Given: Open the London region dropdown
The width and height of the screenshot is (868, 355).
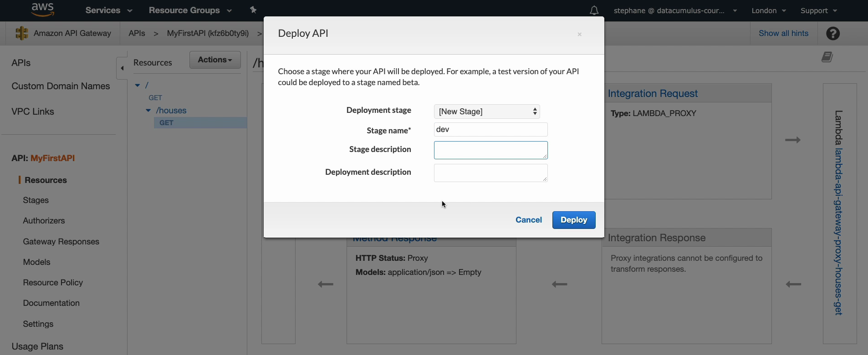Looking at the screenshot, I should (x=769, y=10).
